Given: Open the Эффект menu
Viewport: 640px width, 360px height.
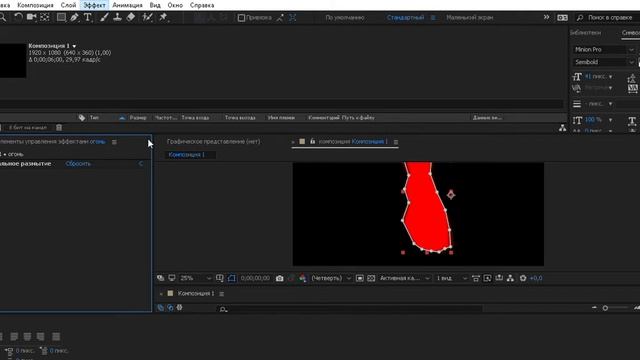Looking at the screenshot, I should [x=95, y=5].
